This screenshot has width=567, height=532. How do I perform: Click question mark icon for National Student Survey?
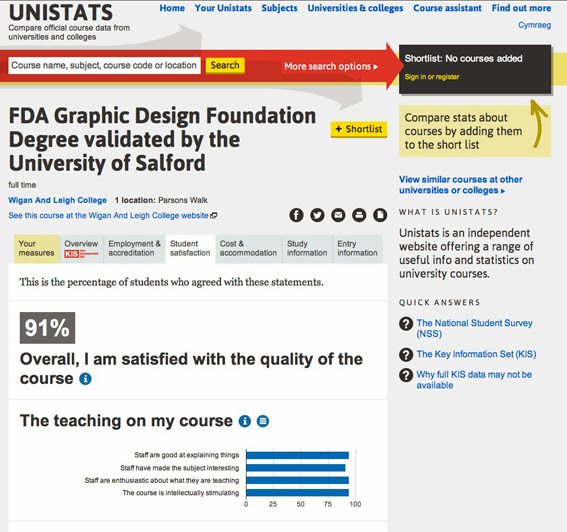point(406,323)
